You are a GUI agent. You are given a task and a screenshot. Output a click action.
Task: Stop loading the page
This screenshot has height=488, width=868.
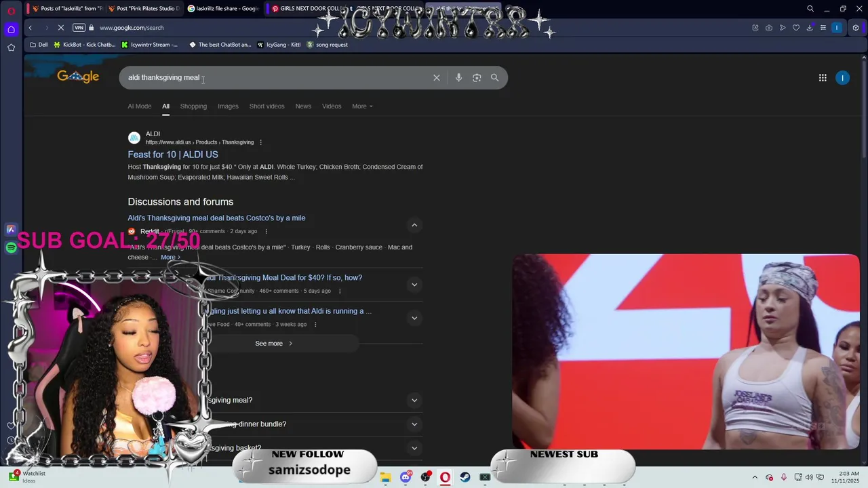61,28
